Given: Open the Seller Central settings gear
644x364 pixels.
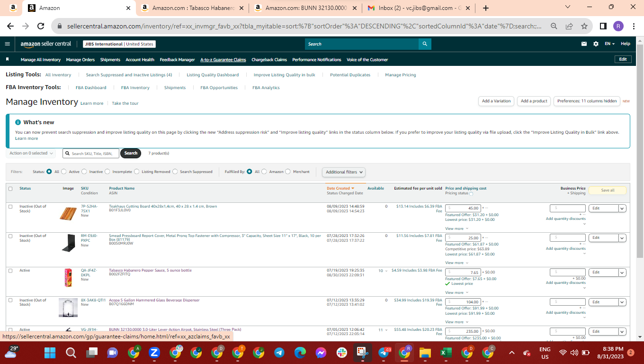Looking at the screenshot, I should (596, 44).
